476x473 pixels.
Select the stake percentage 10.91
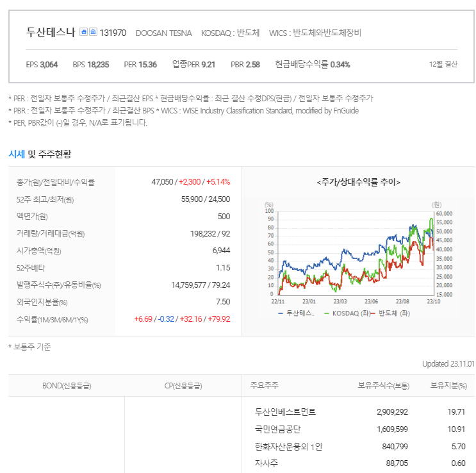(x=456, y=429)
